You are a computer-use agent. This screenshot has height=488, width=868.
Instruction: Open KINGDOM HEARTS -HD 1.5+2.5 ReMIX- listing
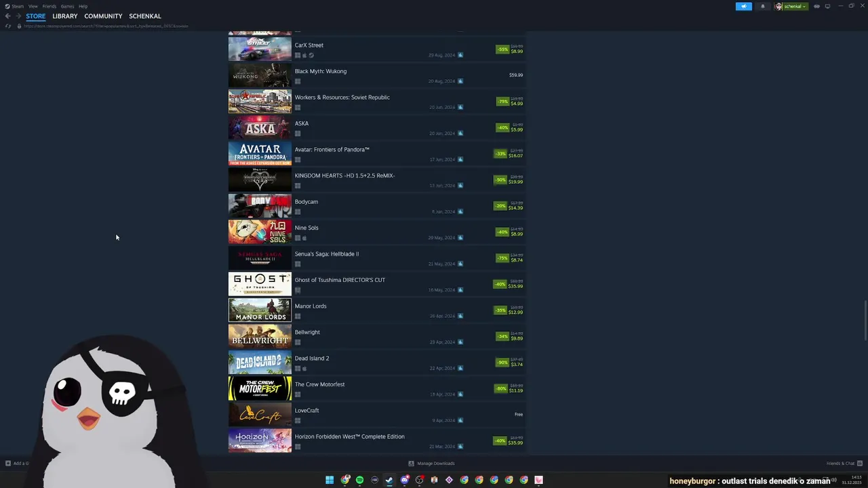376,180
